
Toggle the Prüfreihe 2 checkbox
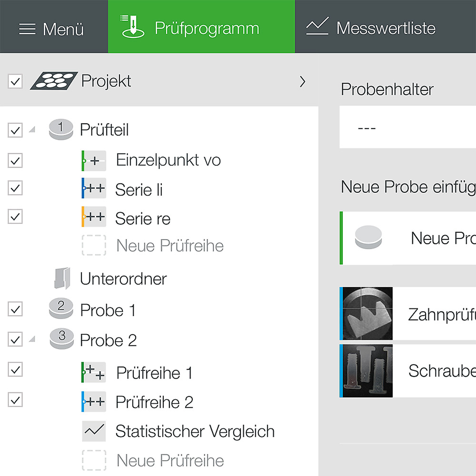tap(15, 400)
